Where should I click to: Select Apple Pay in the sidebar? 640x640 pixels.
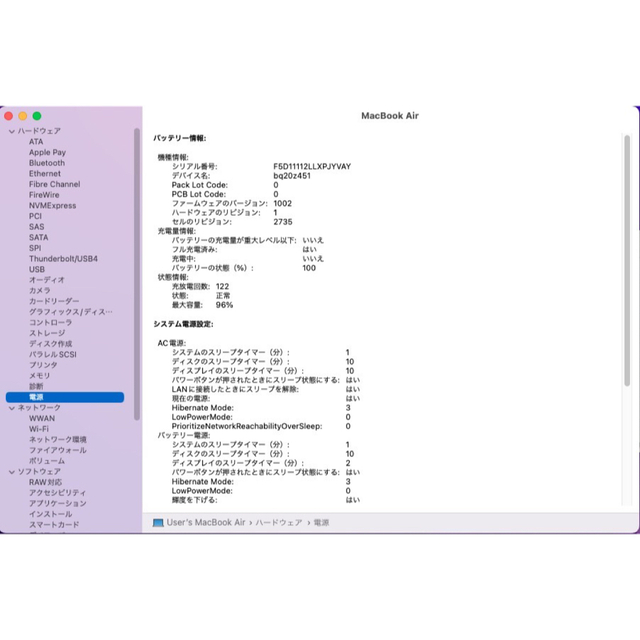click(x=47, y=152)
